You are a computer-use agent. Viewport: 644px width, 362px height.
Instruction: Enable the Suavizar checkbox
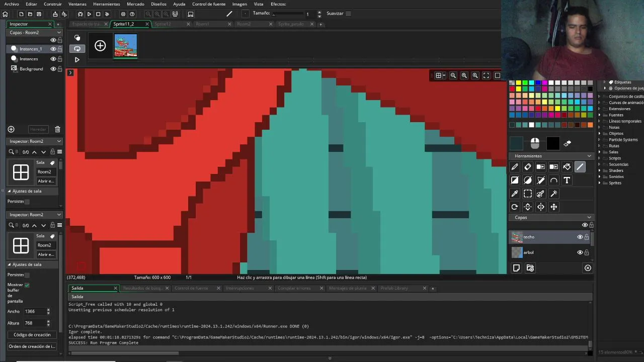click(x=348, y=14)
